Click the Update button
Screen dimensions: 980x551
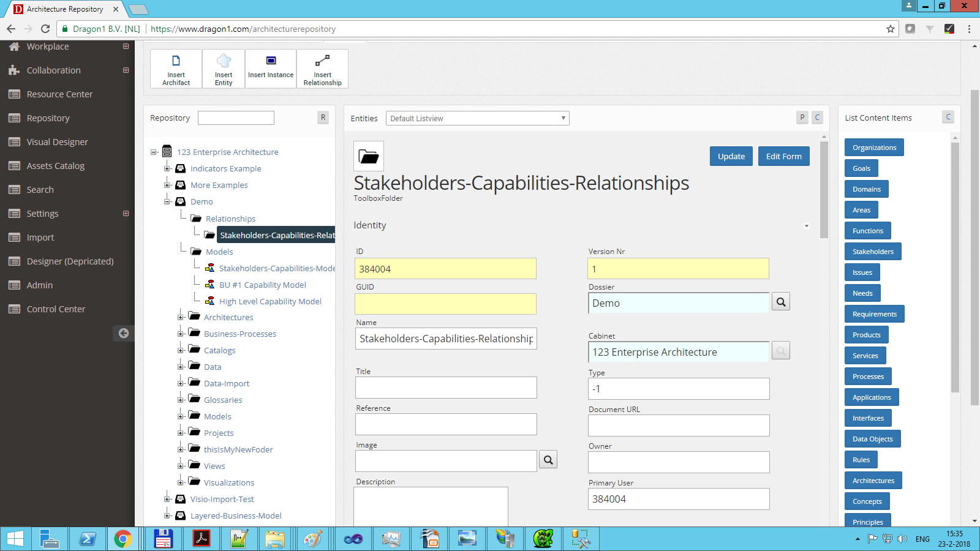(x=731, y=156)
